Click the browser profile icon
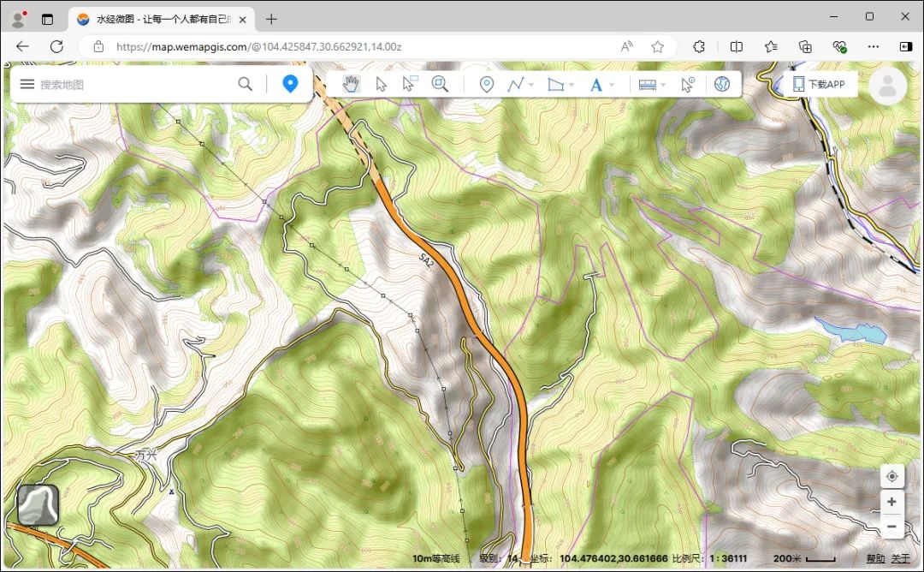The width and height of the screenshot is (924, 572). (19, 20)
